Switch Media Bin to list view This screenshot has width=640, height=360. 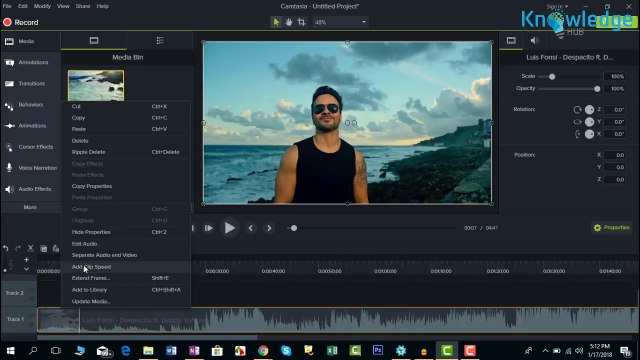pyautogui.click(x=160, y=40)
